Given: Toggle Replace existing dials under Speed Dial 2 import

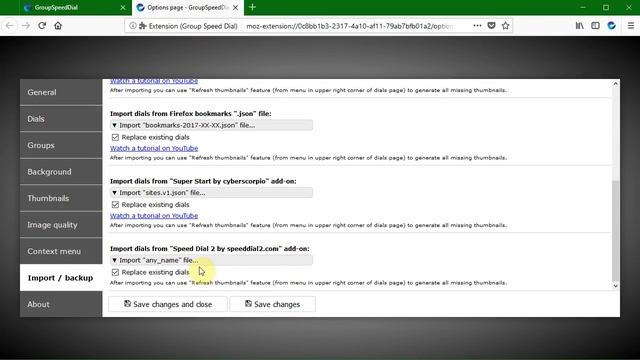Looking at the screenshot, I should pyautogui.click(x=115, y=272).
